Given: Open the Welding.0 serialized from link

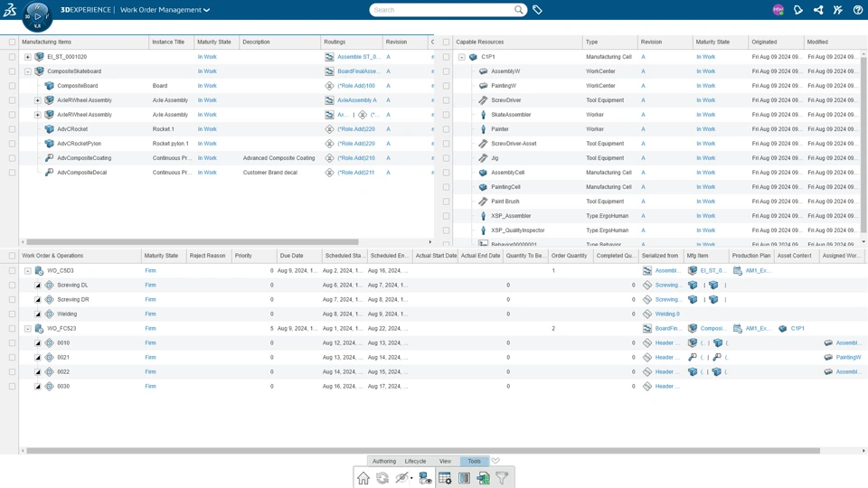Looking at the screenshot, I should click(667, 314).
